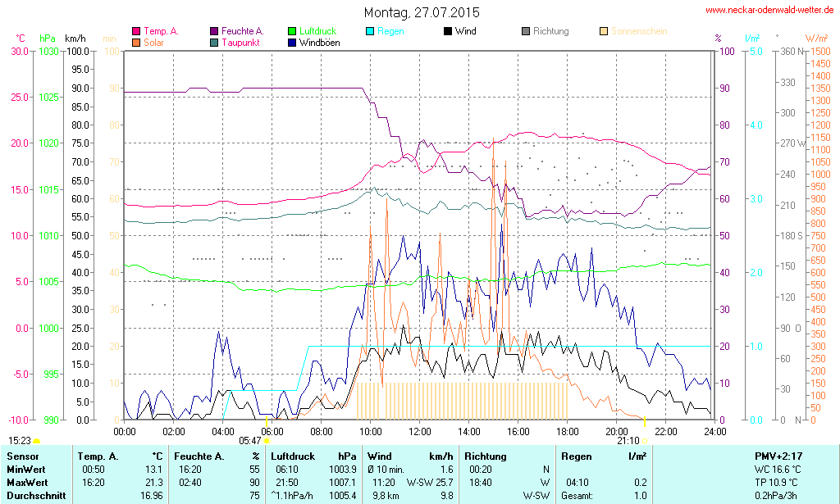Open the www.neckar-odenwald-wetter.de link
840x504 pixels.
pos(770,11)
